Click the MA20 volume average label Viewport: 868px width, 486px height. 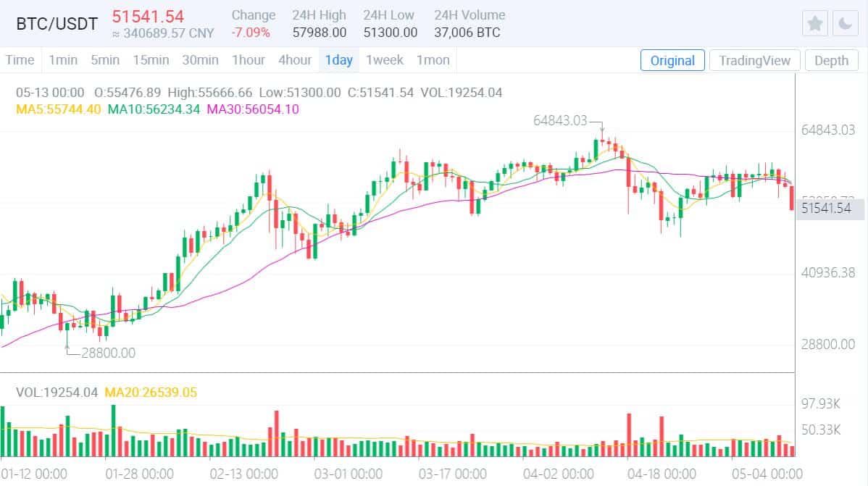(150, 391)
